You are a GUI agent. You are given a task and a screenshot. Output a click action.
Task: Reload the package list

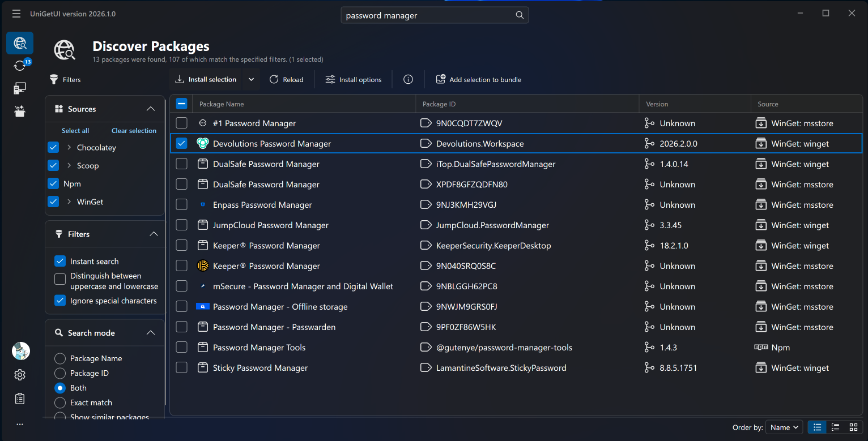click(x=286, y=79)
